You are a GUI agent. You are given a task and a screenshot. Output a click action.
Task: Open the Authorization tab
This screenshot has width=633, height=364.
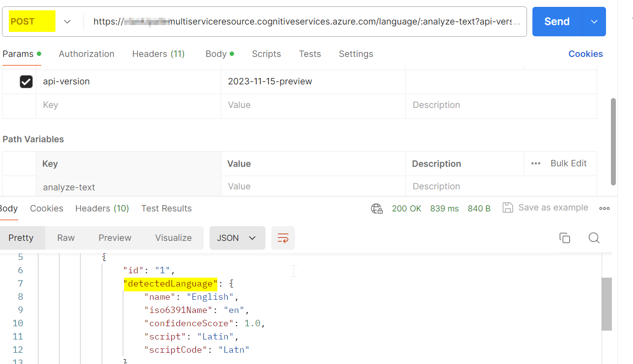86,54
